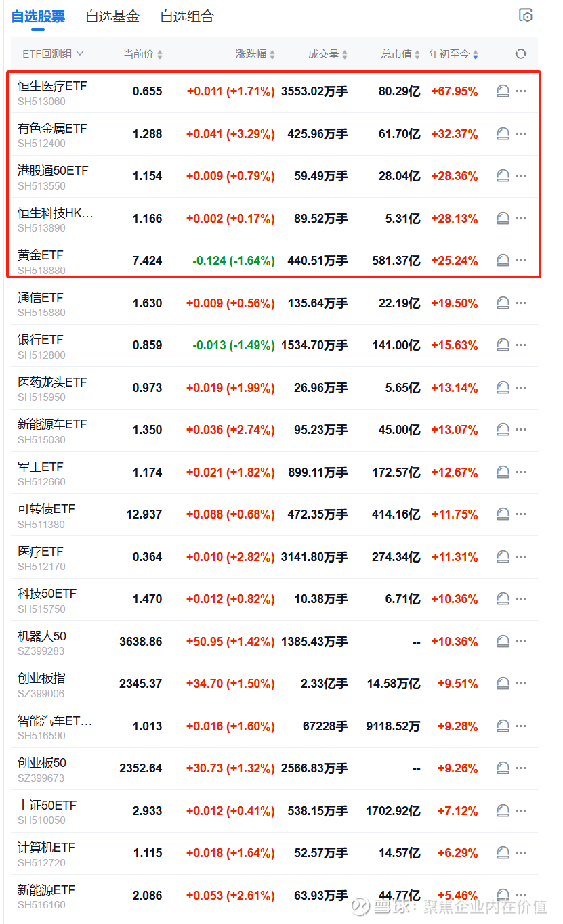Sort by 成交量 column header
Viewport: 563px width, 924px height.
[x=327, y=54]
